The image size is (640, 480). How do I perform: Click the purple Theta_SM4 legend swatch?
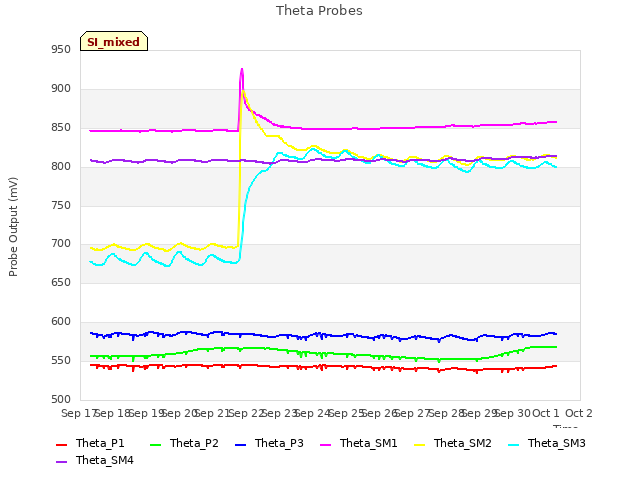coord(61,462)
